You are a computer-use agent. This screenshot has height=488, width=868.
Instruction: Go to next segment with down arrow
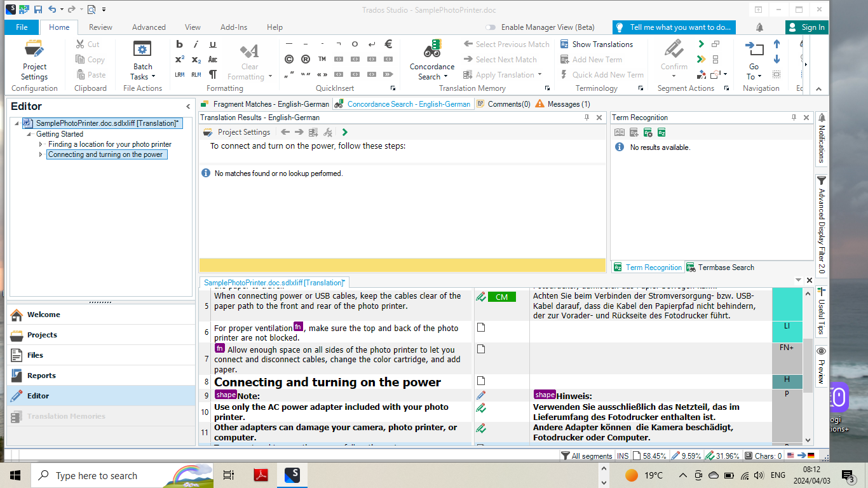[x=776, y=60]
